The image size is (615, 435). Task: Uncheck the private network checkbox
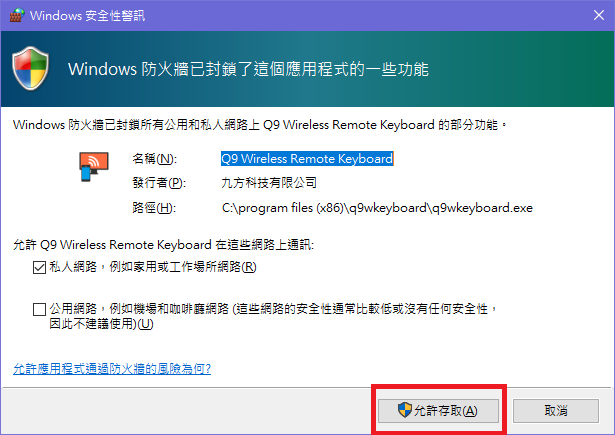coord(39,268)
